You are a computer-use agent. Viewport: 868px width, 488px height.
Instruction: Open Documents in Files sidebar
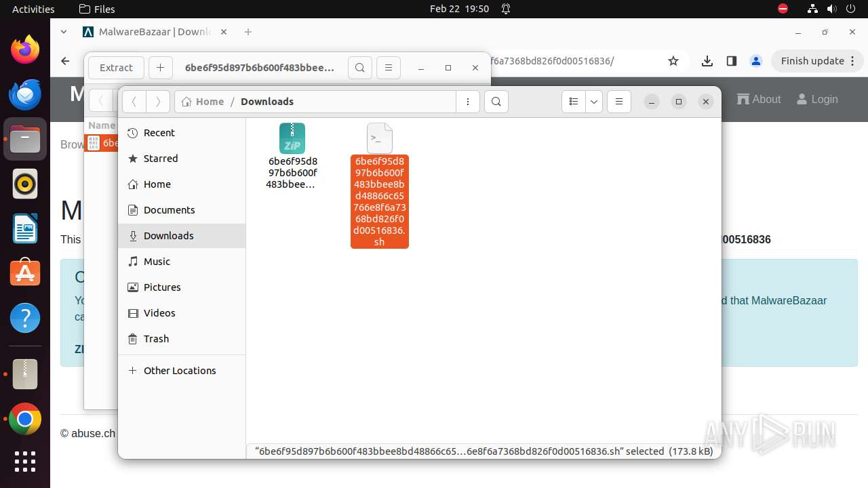point(182,210)
